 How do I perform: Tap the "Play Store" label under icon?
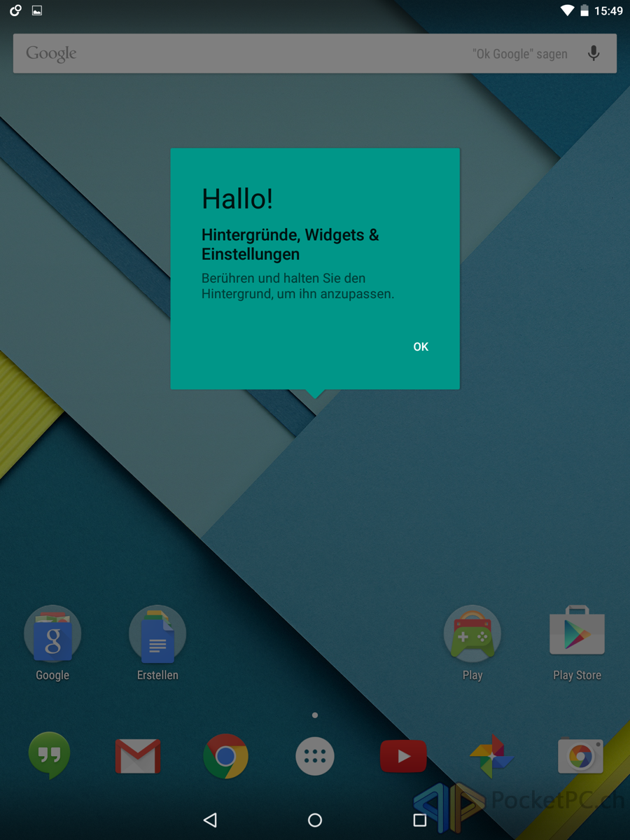(x=577, y=675)
